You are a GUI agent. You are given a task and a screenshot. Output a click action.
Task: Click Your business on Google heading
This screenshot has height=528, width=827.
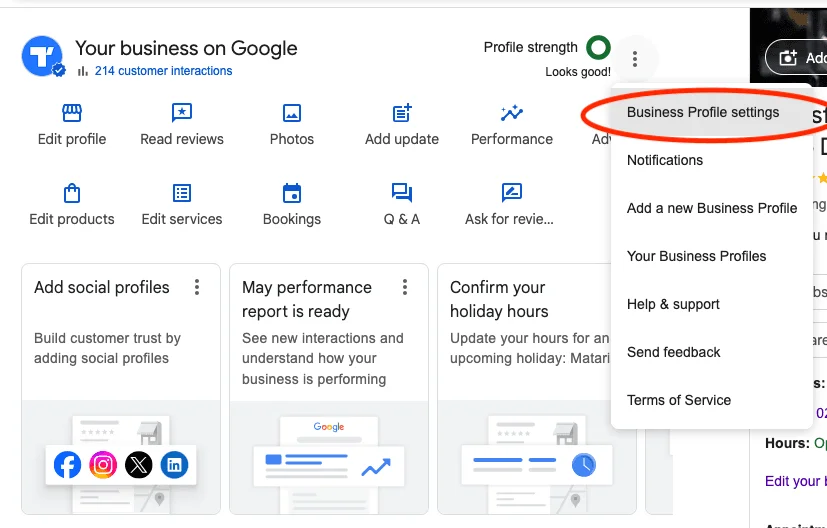pos(186,48)
